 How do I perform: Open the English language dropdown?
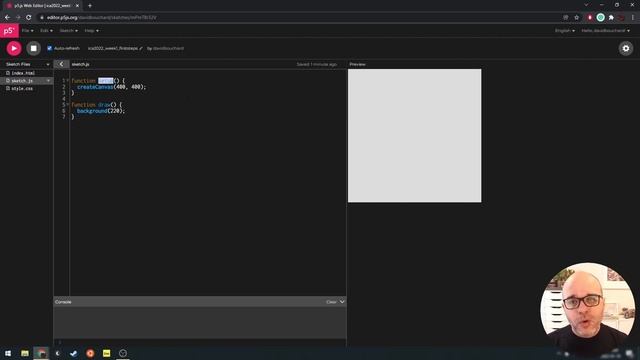[564, 31]
